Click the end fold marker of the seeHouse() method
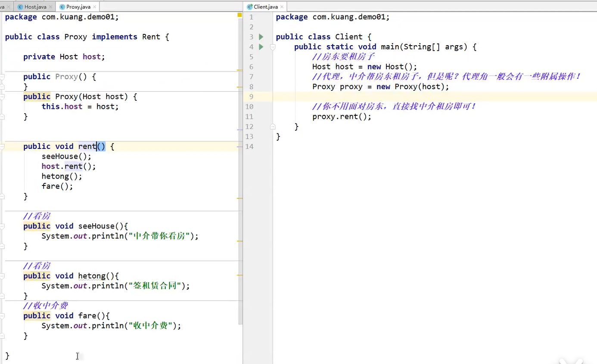 tap(2, 246)
